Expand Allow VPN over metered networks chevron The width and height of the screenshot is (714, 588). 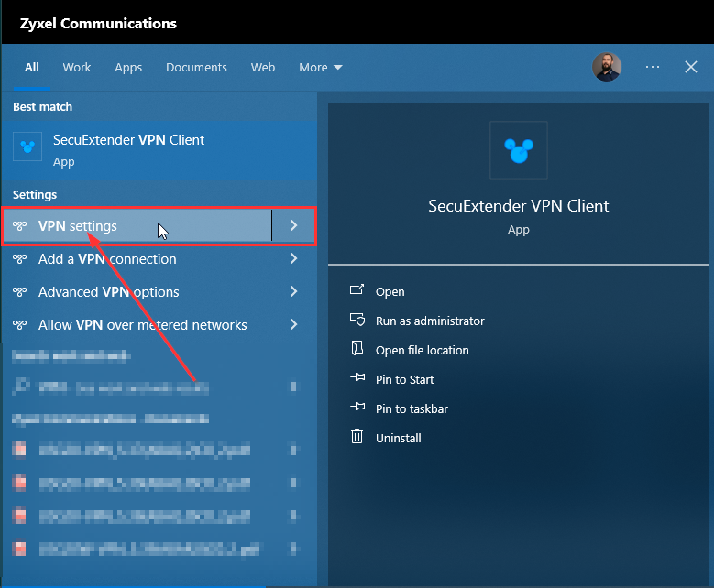[293, 325]
